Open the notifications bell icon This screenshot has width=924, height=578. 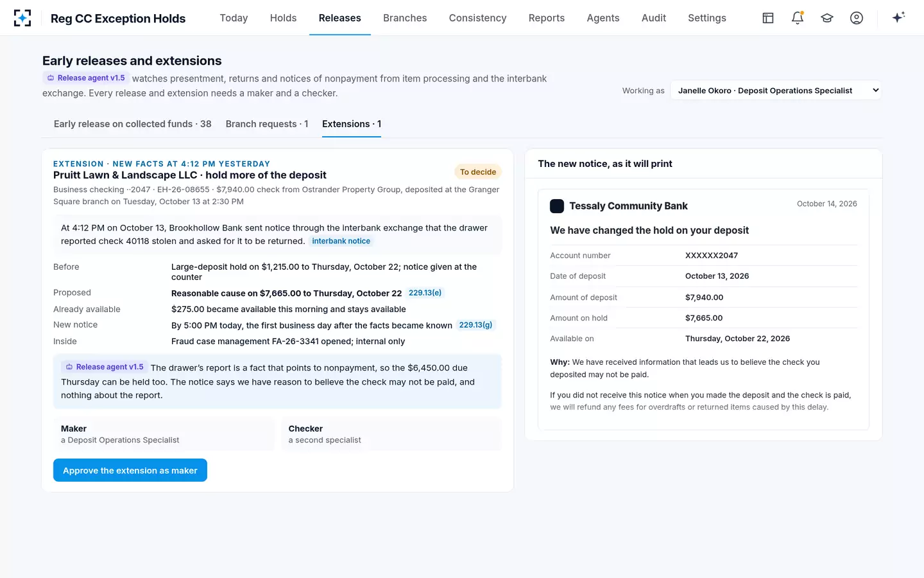[798, 18]
